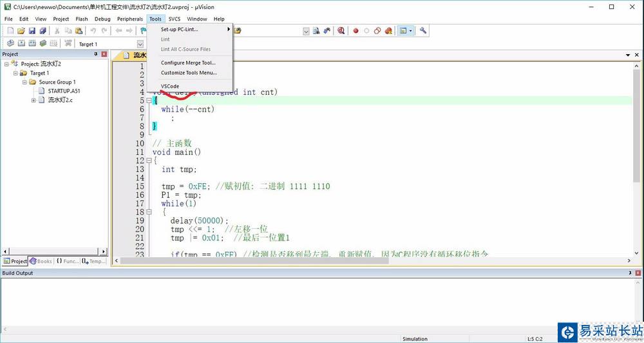Open the Debug menu
Viewport: 644px width, 343px height.
102,19
